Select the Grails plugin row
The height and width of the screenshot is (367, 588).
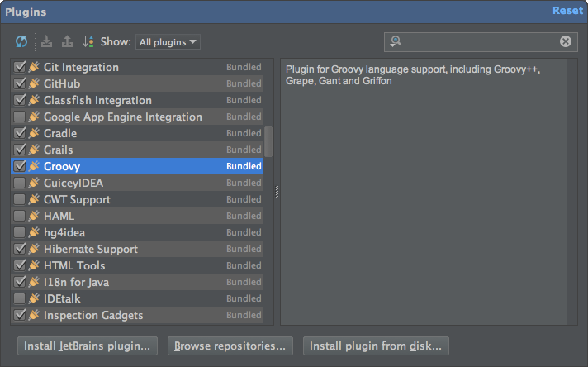pyautogui.click(x=137, y=150)
